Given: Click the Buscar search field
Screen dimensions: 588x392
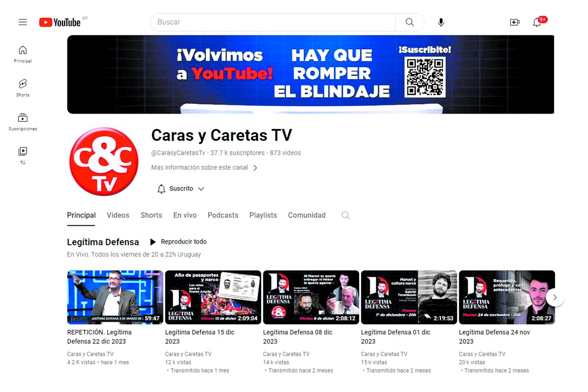Looking at the screenshot, I should point(273,22).
